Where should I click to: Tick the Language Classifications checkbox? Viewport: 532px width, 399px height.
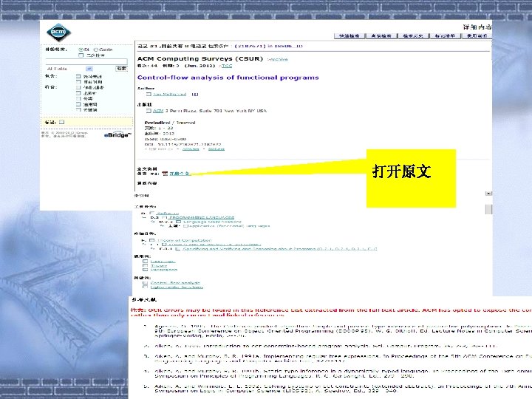[x=178, y=222]
